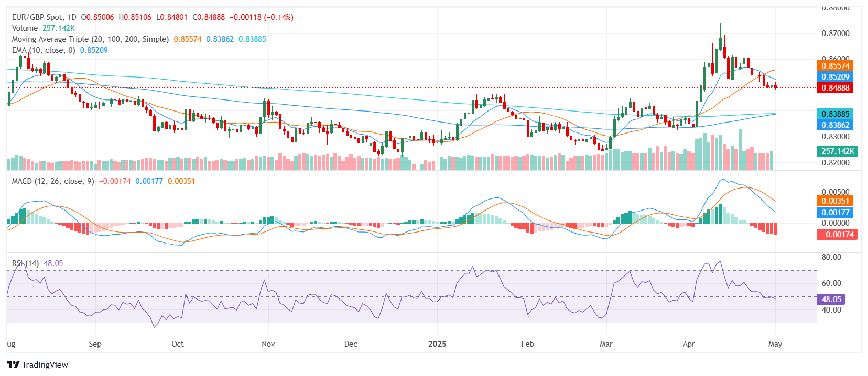Click the Nov label on time axis
The image size is (868, 376).
pyautogui.click(x=268, y=344)
